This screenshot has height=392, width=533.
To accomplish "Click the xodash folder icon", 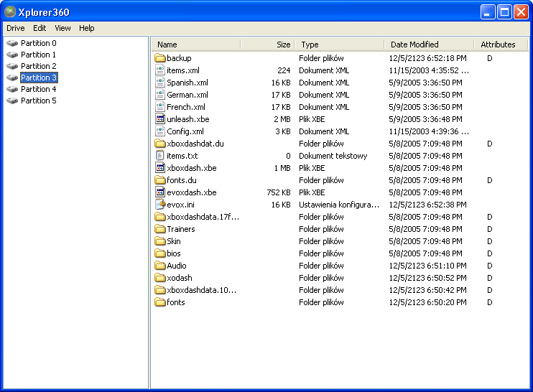I will click(x=159, y=278).
